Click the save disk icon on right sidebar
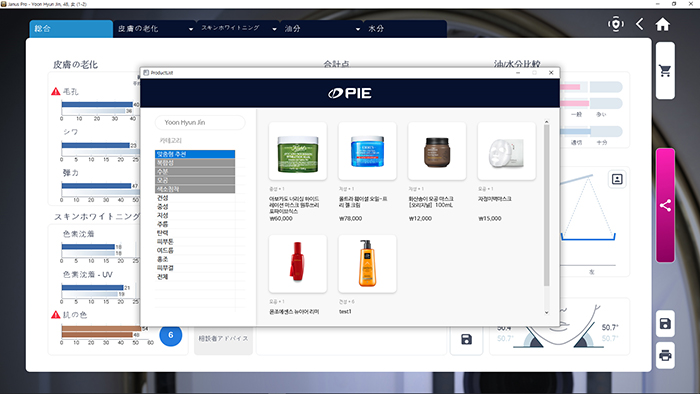The width and height of the screenshot is (700, 394). coord(665,323)
